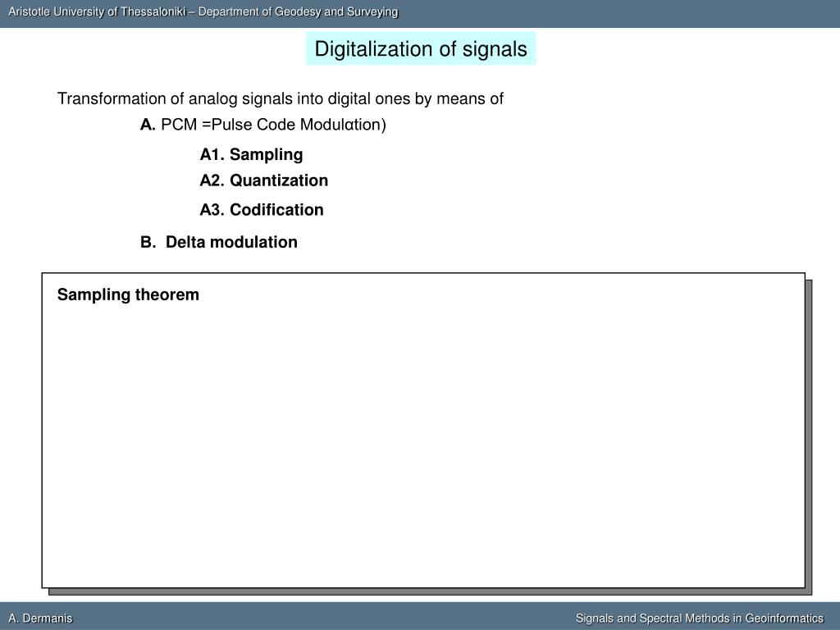Click the 'Digitalization of signals' slide title
The width and height of the screenshot is (840, 630).
(x=421, y=48)
